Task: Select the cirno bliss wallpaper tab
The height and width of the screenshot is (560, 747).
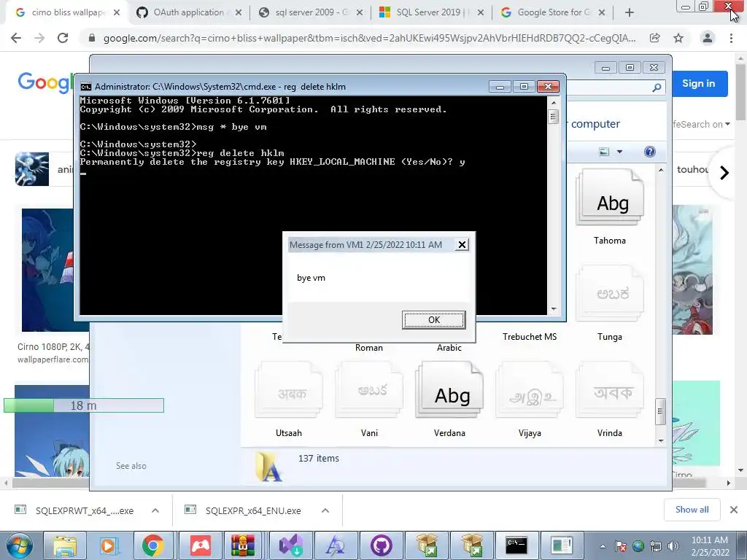Action: (x=66, y=12)
